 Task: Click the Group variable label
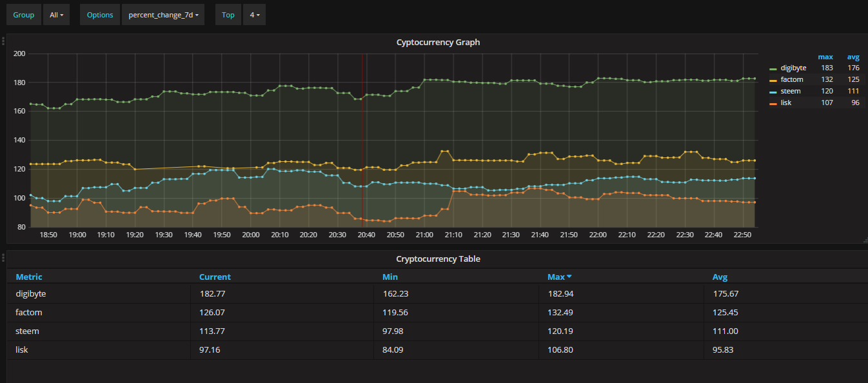pos(24,15)
